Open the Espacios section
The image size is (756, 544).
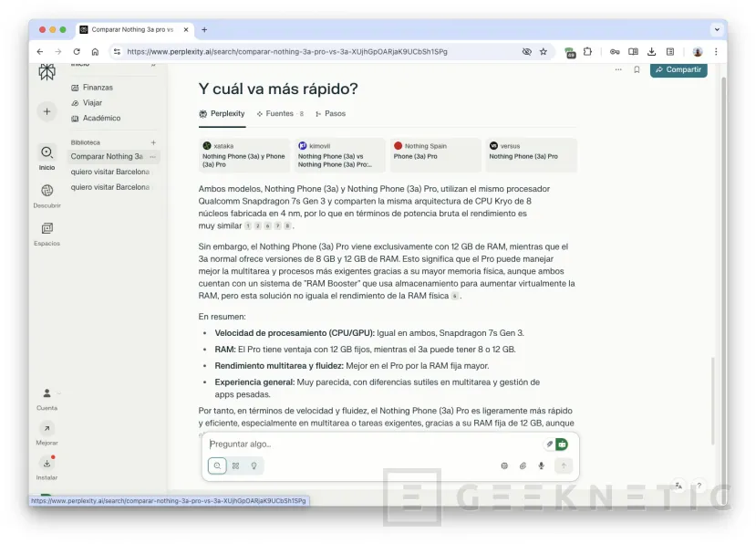pyautogui.click(x=47, y=234)
